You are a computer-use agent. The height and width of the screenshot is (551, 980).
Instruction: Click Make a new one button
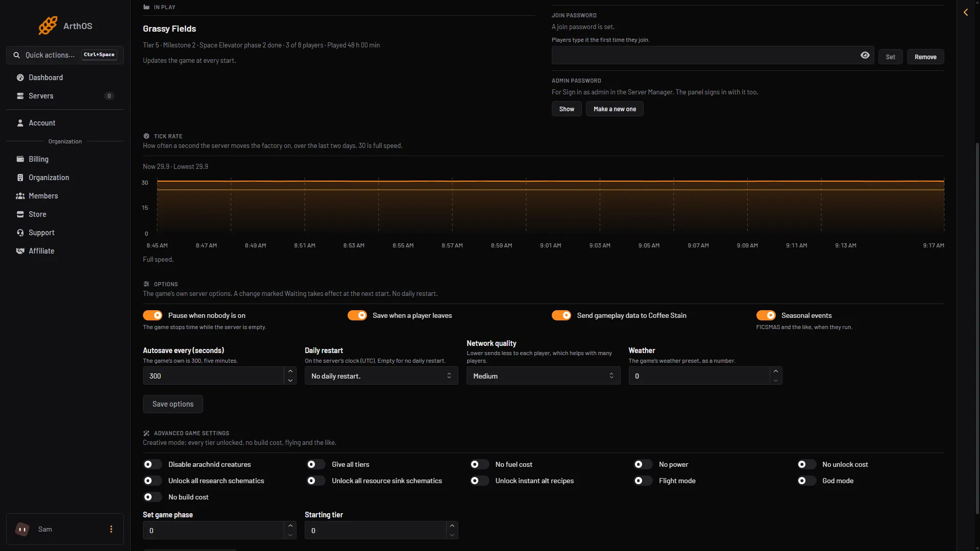point(615,109)
